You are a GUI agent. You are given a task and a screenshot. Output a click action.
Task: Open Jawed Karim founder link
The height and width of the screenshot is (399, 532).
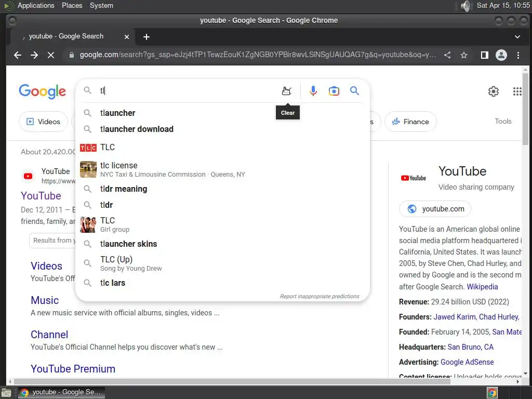tap(454, 317)
